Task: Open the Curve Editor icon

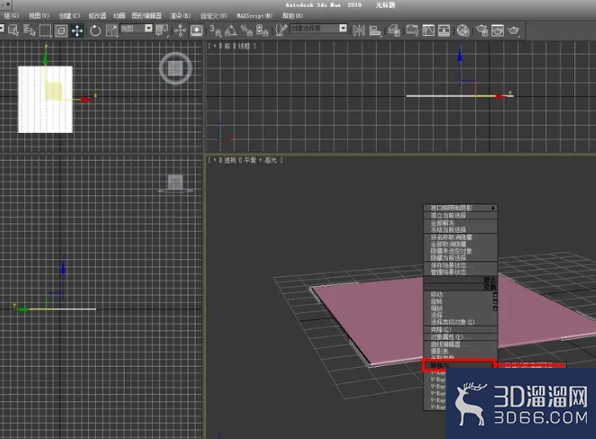Action: pos(428,31)
